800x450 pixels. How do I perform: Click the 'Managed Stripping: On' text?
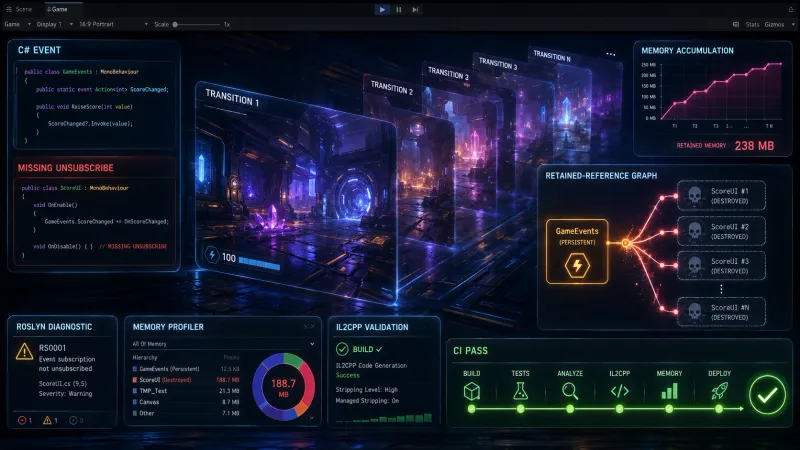coord(367,401)
